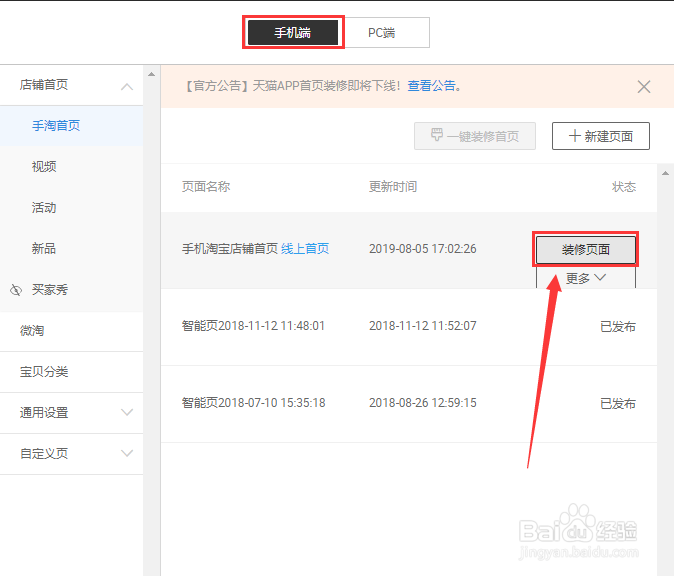The width and height of the screenshot is (677, 576).
Task: Open the 买家秀 sidebar item
Action: (50, 290)
